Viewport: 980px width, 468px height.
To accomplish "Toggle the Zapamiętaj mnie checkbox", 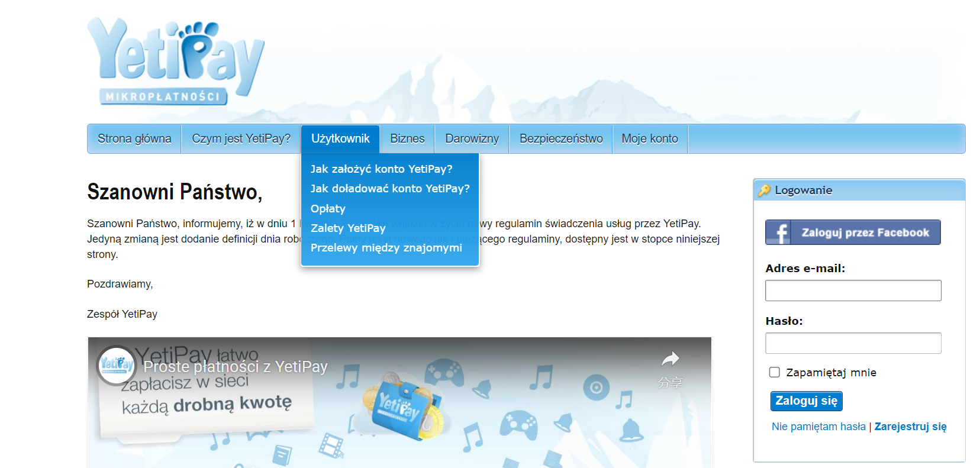I will [x=774, y=372].
